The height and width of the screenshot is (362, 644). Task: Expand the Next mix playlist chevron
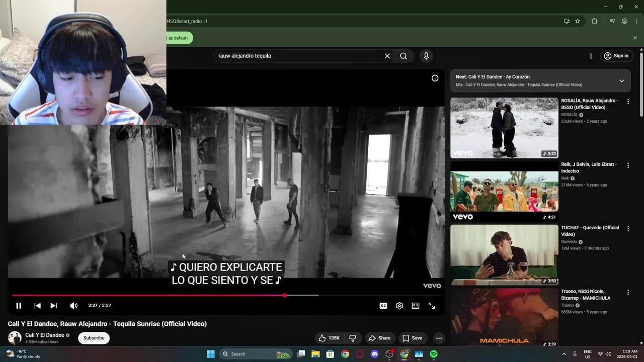pyautogui.click(x=622, y=81)
